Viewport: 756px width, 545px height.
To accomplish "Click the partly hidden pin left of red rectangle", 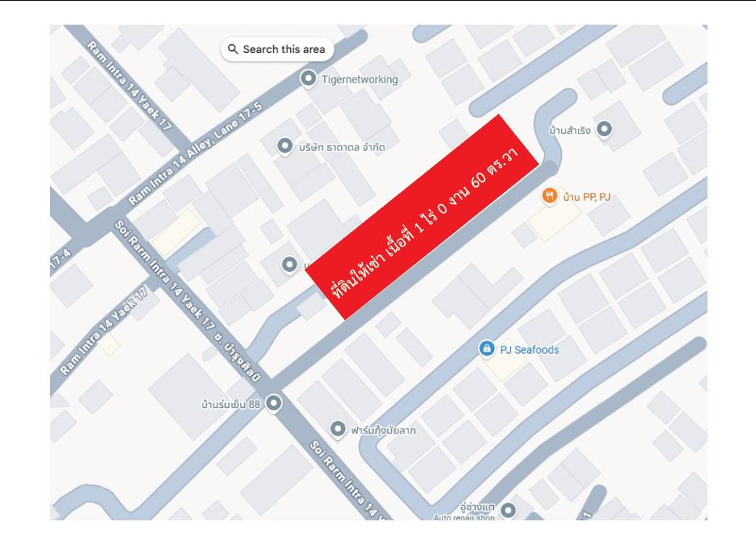I will click(289, 265).
